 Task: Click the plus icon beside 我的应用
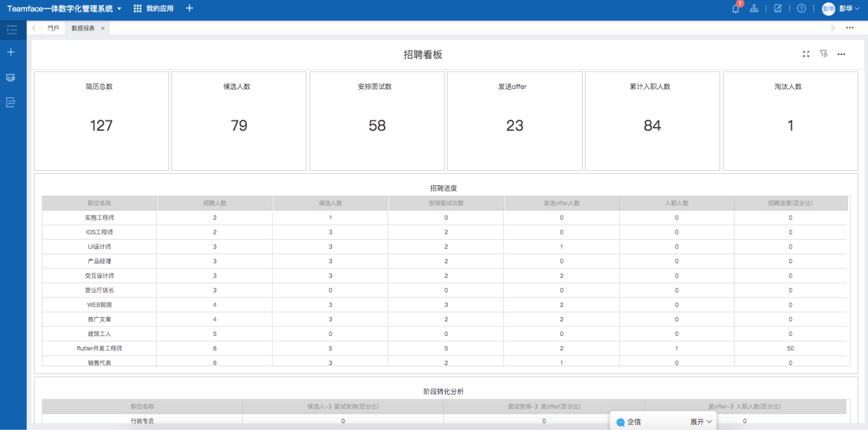pyautogui.click(x=189, y=8)
